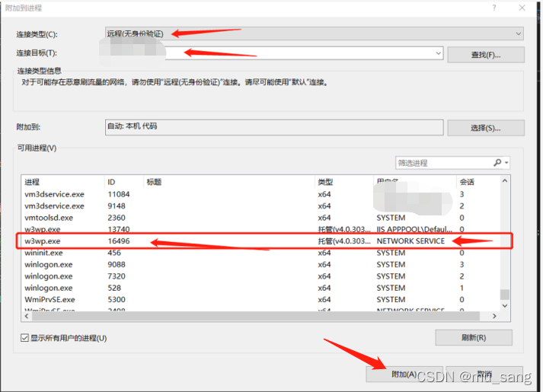Screen dimensions: 543x392
Task: Click the filter processes search field
Action: pyautogui.click(x=443, y=163)
